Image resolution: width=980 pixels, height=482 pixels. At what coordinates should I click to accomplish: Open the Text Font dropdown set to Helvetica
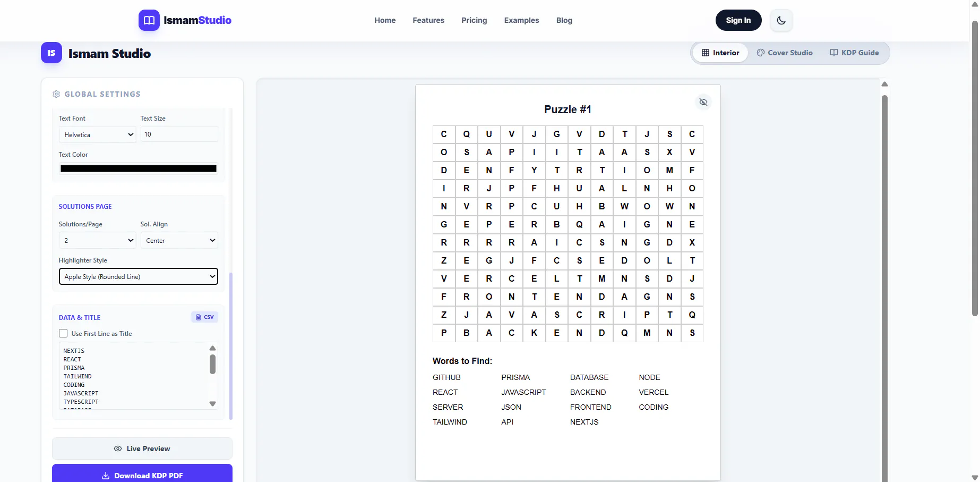pos(98,134)
